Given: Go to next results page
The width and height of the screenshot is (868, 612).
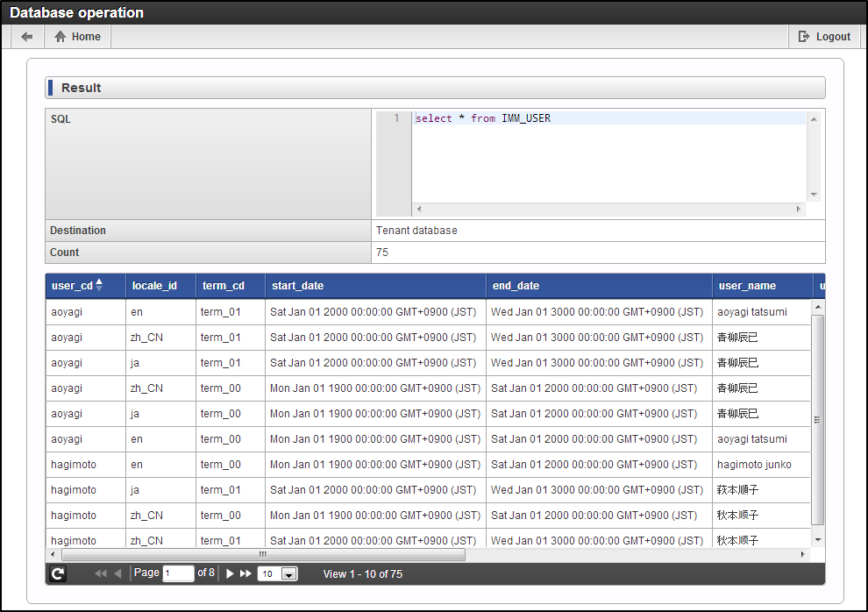Looking at the screenshot, I should (230, 573).
